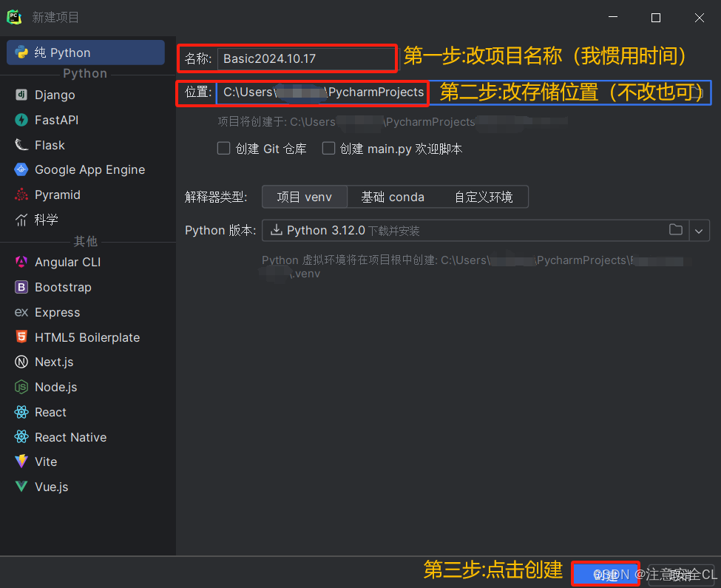Image resolution: width=721 pixels, height=588 pixels.
Task: Enable the create Git repository checkbox
Action: pyautogui.click(x=223, y=149)
